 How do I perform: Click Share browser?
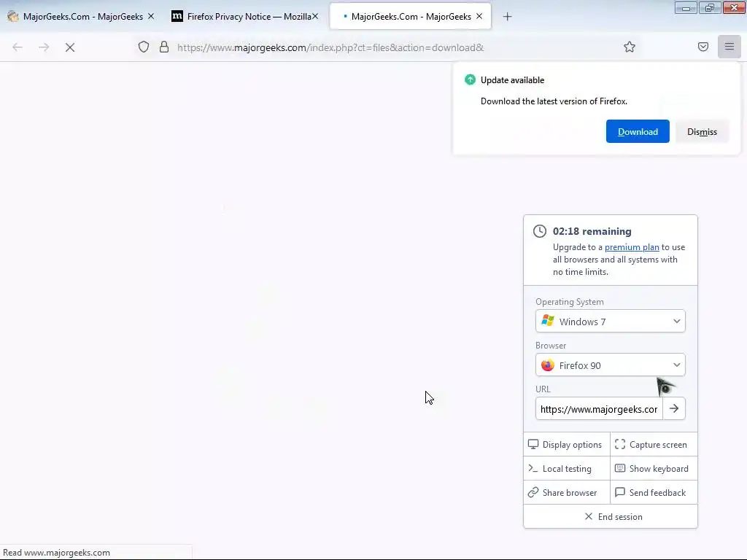click(x=566, y=492)
